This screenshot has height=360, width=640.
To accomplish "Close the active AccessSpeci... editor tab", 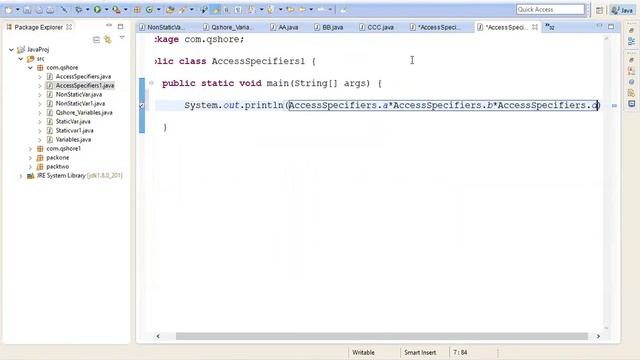I will pos(535,27).
